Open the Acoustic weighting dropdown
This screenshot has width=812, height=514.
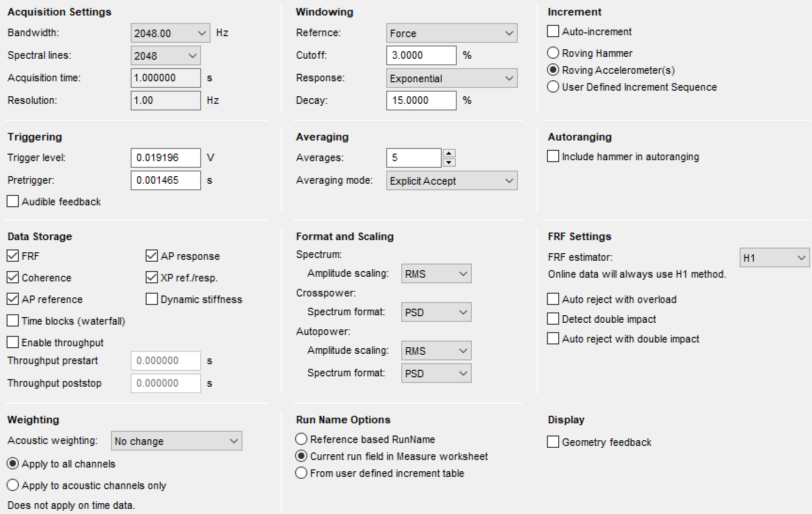pyautogui.click(x=176, y=441)
